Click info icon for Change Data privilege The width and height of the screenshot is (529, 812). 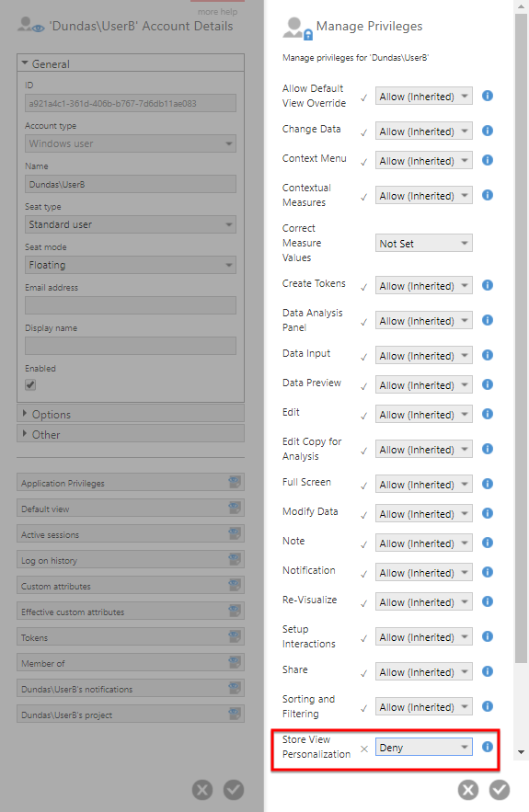487,131
